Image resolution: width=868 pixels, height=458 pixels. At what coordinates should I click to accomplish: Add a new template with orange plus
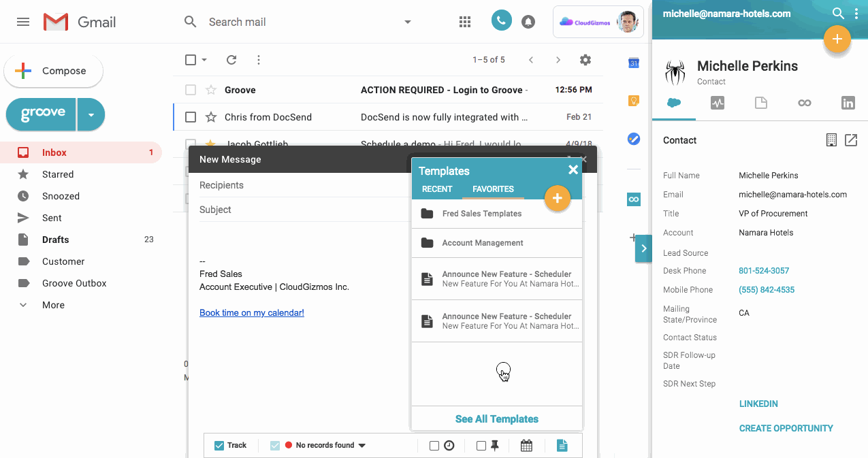click(x=557, y=198)
